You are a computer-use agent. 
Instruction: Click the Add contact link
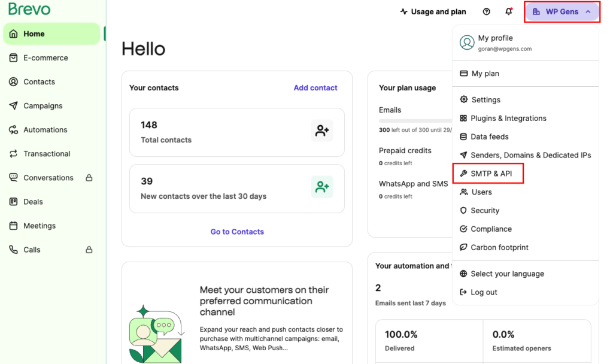pos(315,88)
